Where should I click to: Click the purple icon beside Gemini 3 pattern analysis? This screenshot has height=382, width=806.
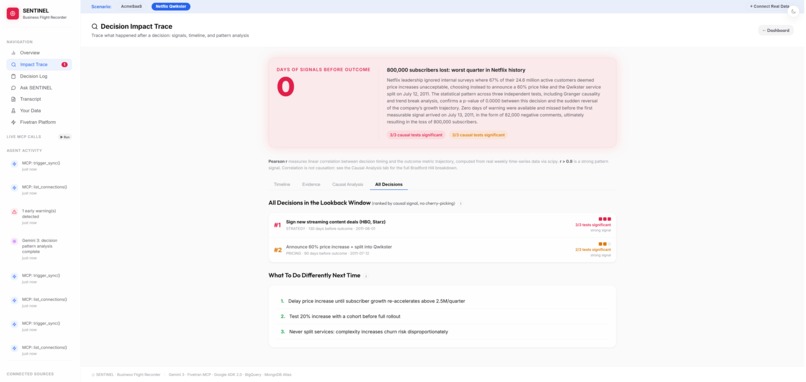(x=14, y=241)
